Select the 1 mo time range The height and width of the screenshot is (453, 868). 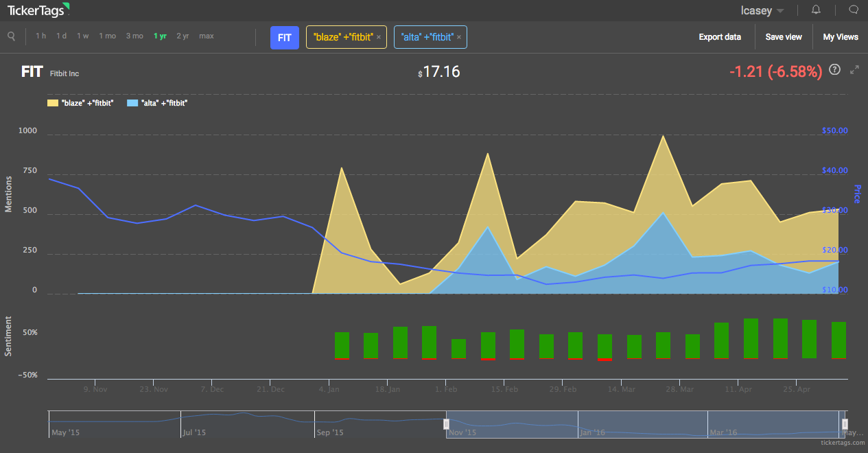(107, 36)
